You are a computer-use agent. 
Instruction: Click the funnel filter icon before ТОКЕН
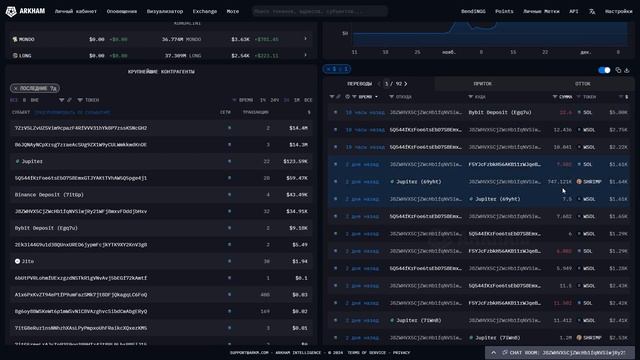click(x=80, y=100)
